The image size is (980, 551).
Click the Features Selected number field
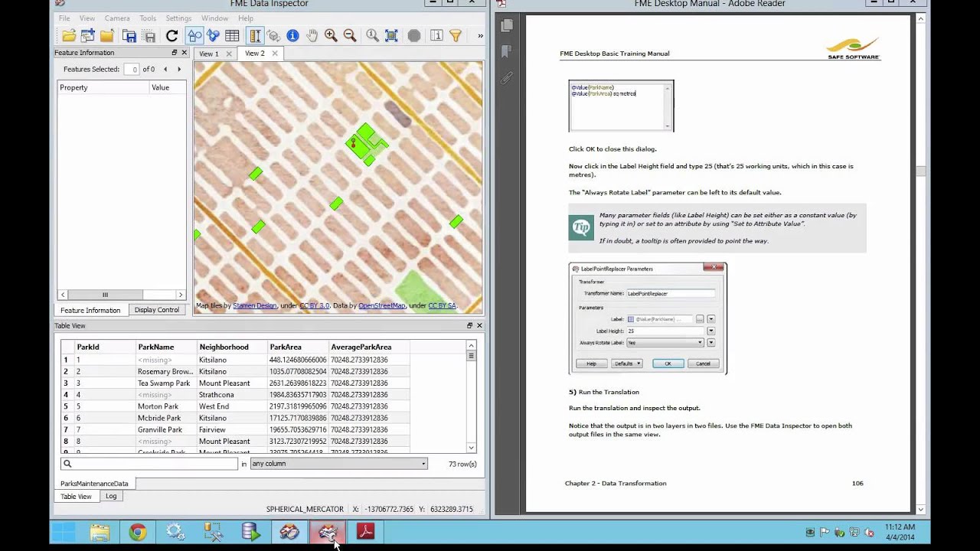coord(132,69)
